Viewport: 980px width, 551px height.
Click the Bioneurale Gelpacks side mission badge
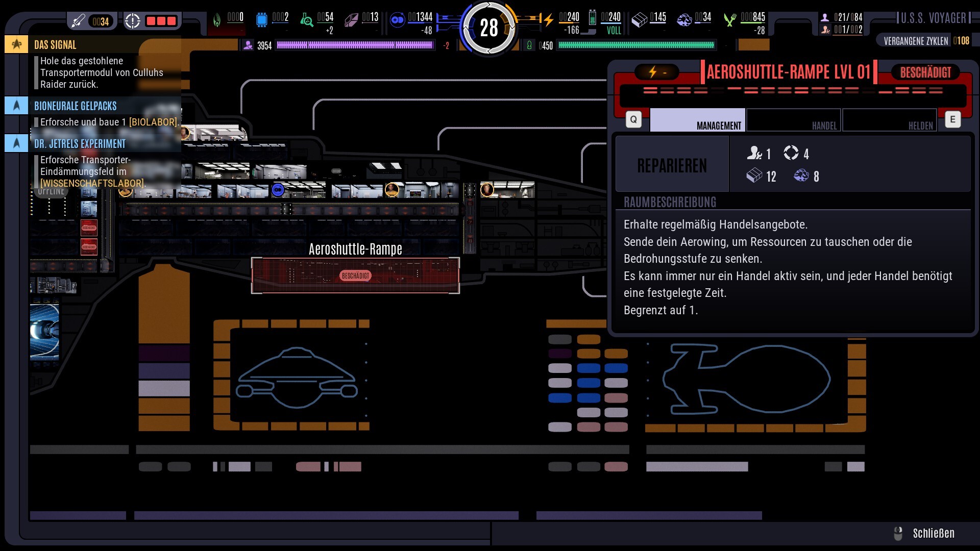point(16,106)
